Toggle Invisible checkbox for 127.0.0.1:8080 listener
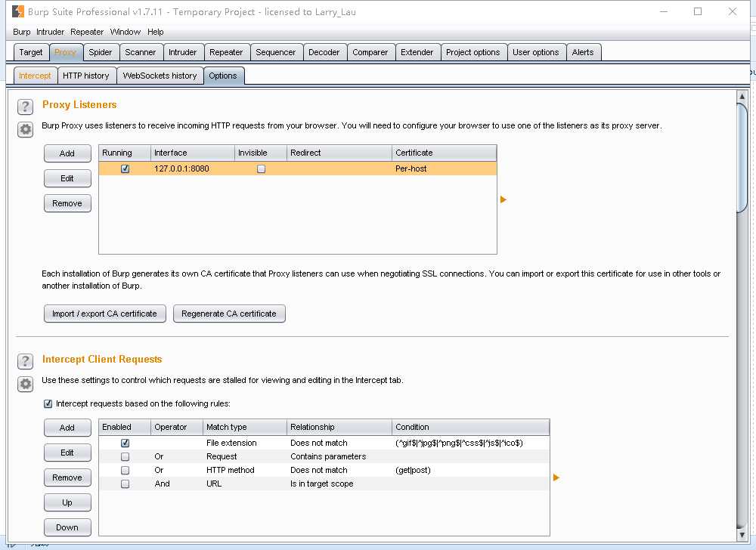 pyautogui.click(x=262, y=168)
